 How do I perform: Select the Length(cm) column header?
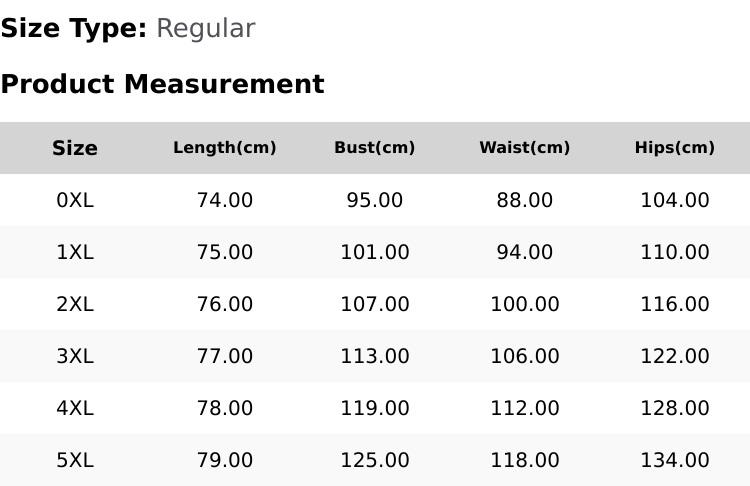tap(225, 147)
